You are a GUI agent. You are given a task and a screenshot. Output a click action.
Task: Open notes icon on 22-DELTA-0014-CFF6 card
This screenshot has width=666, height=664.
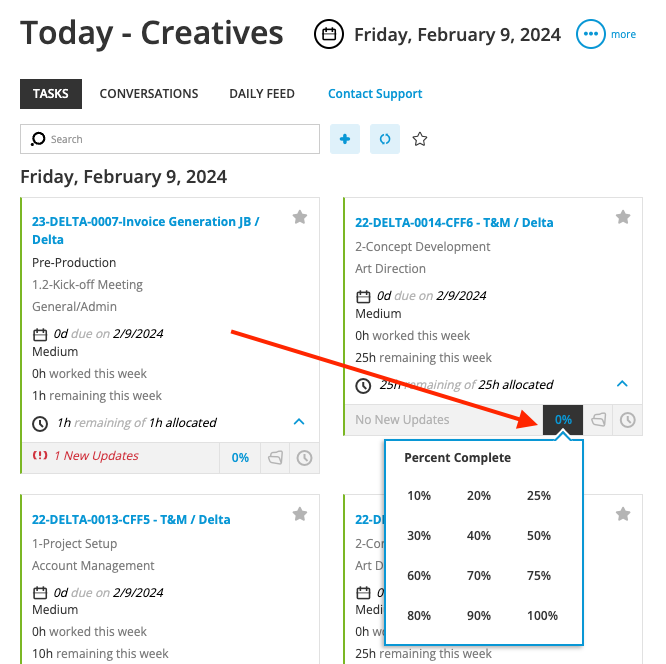click(x=599, y=420)
